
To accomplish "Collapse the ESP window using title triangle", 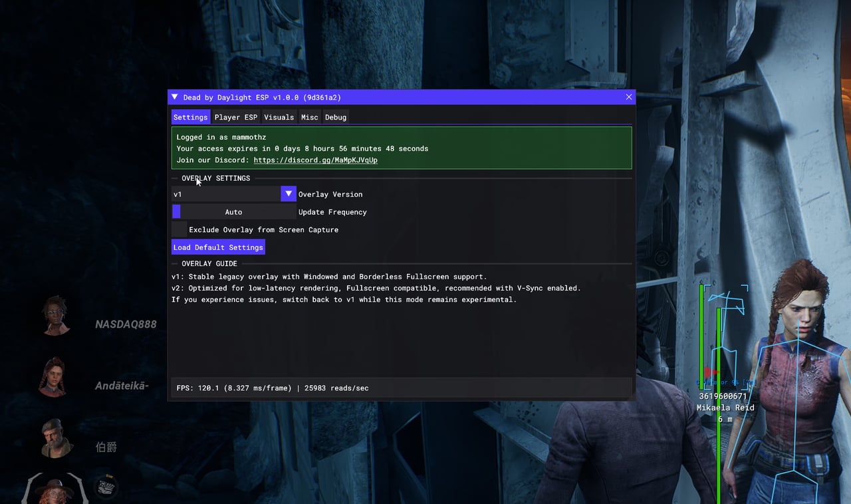I will (x=175, y=97).
